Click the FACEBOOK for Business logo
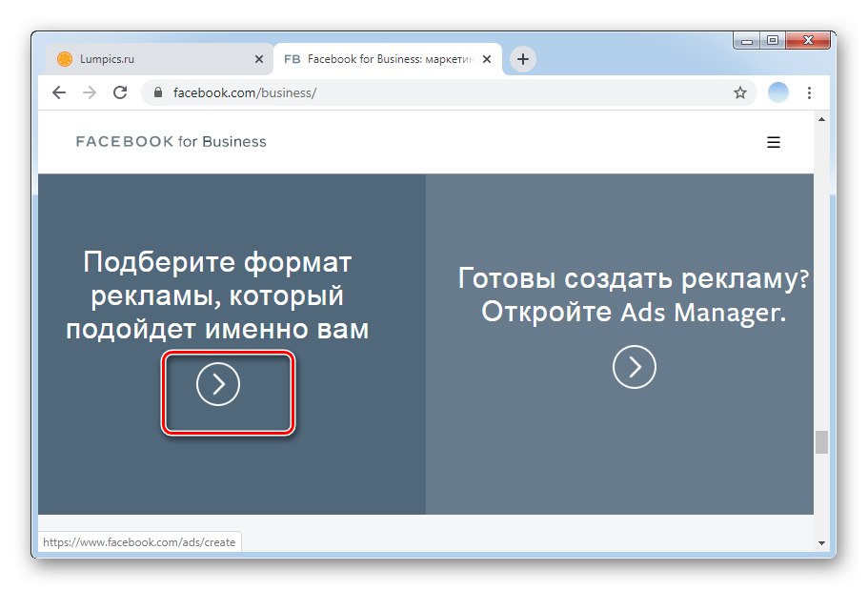The image size is (868, 590). point(172,142)
